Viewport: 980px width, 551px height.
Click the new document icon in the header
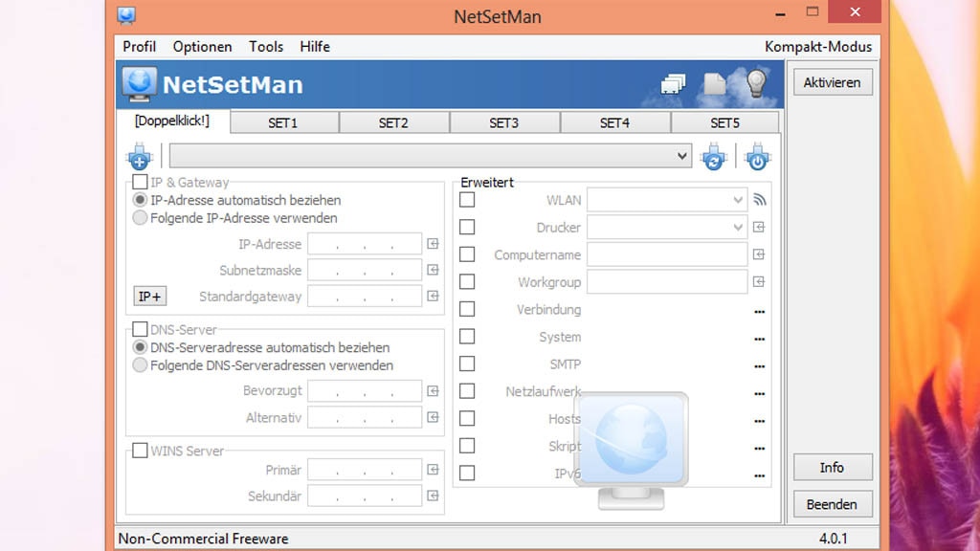point(715,84)
